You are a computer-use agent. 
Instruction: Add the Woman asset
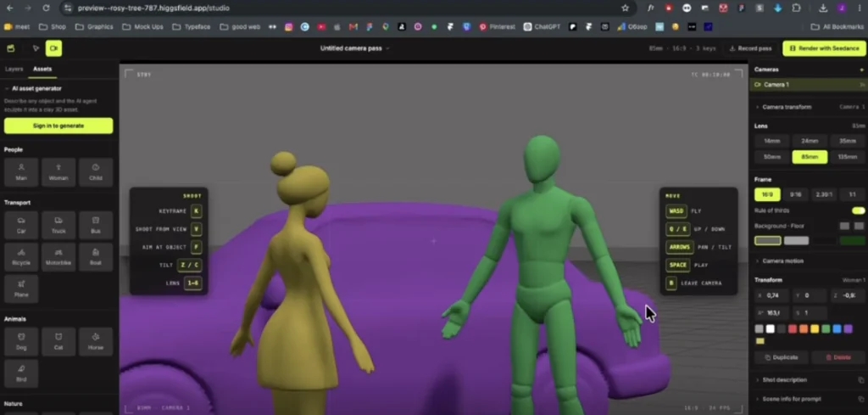[x=58, y=172]
